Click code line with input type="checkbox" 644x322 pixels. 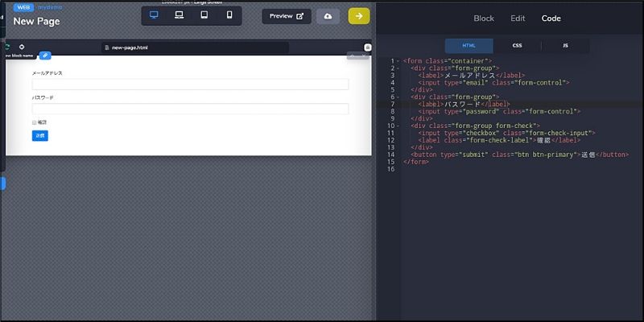pyautogui.click(x=506, y=133)
